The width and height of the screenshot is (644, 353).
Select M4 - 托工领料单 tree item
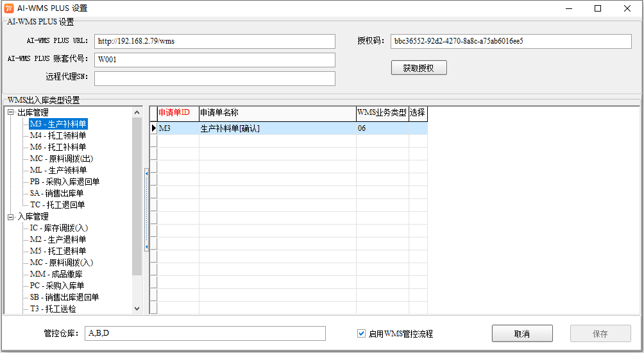(x=58, y=135)
